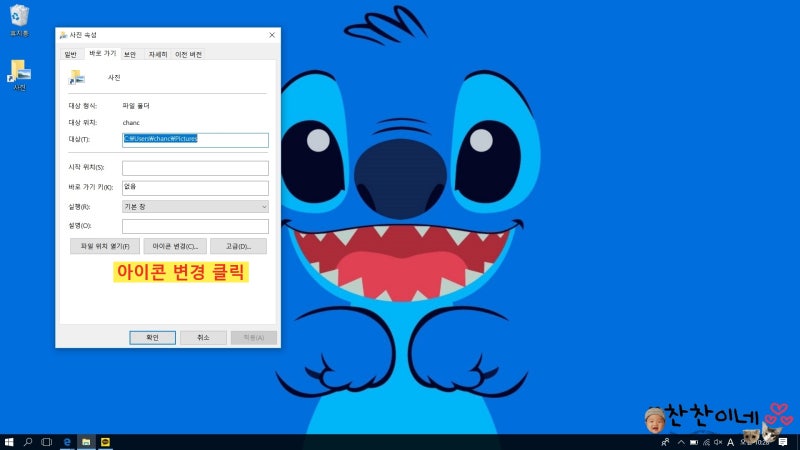Cancel dialog with 취소 button
Viewport: 800px width, 450px height.
point(203,338)
